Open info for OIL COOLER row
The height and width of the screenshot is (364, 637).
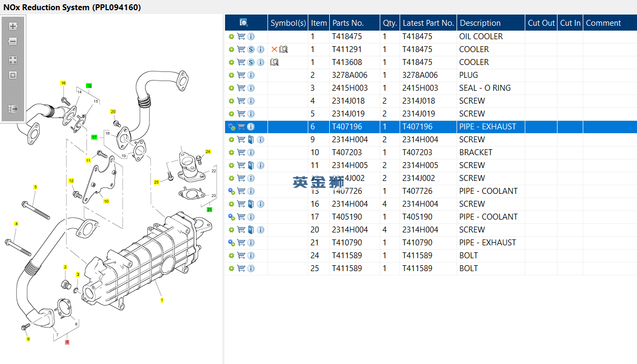251,37
